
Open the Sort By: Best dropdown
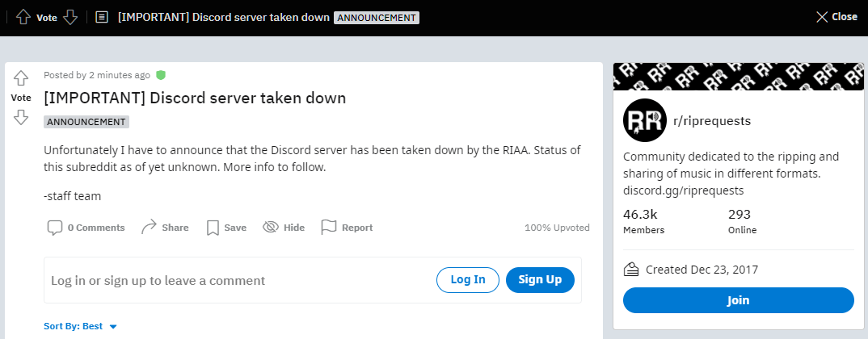80,326
